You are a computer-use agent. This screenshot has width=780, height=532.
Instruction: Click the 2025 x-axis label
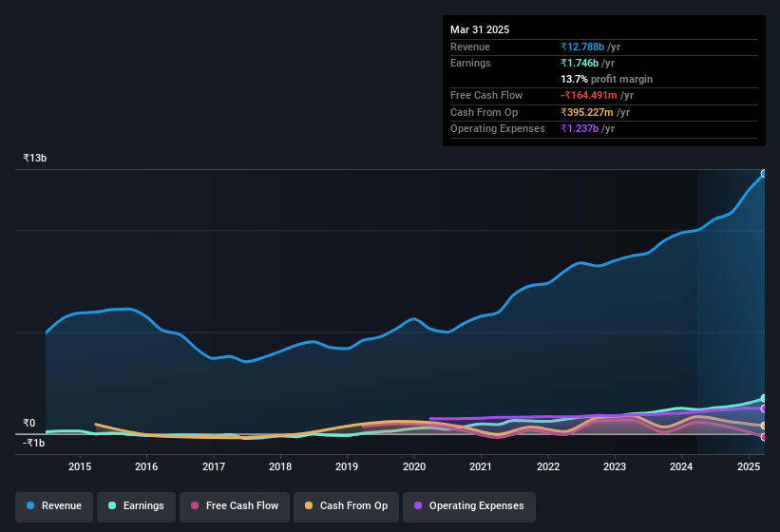point(749,466)
